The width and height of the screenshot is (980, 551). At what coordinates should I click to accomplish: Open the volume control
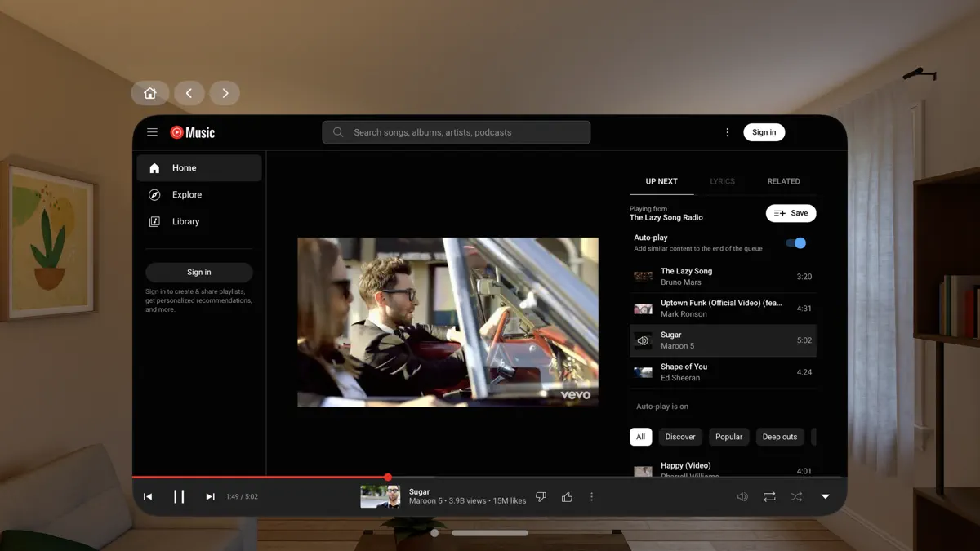742,496
